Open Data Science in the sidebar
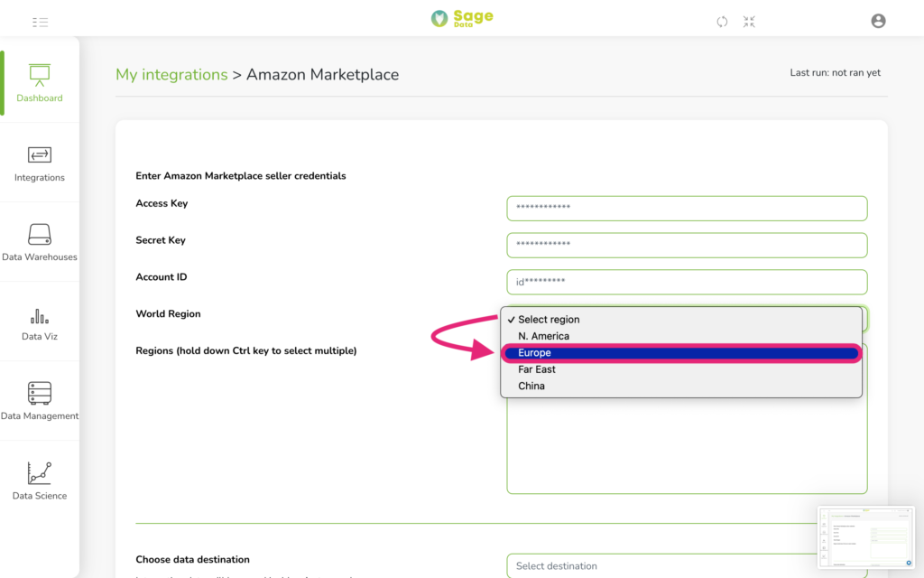924x578 pixels. (x=40, y=481)
